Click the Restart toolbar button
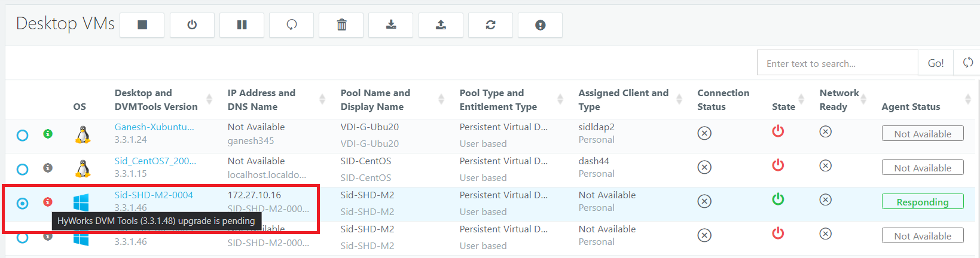This screenshot has width=980, height=258. pyautogui.click(x=291, y=25)
